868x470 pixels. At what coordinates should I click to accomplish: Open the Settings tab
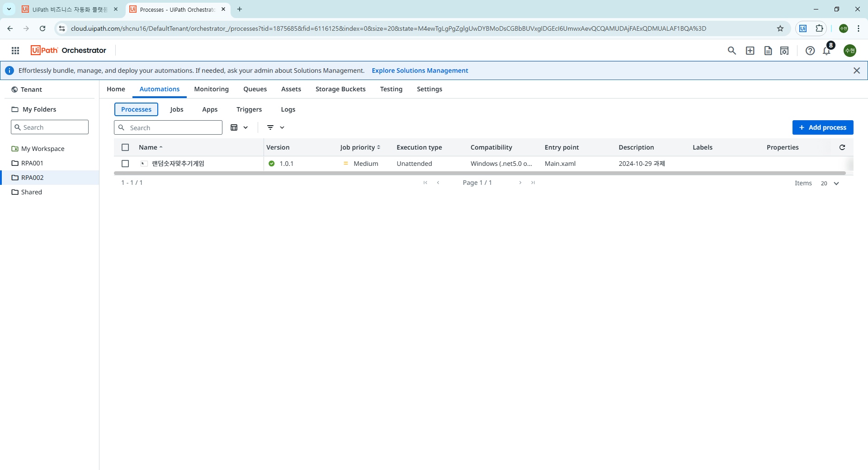pos(429,89)
